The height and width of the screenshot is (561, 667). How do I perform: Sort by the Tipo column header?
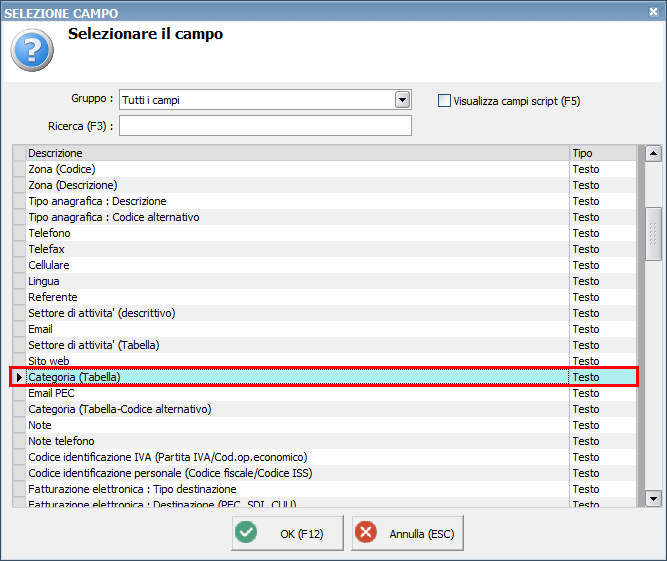pyautogui.click(x=600, y=153)
